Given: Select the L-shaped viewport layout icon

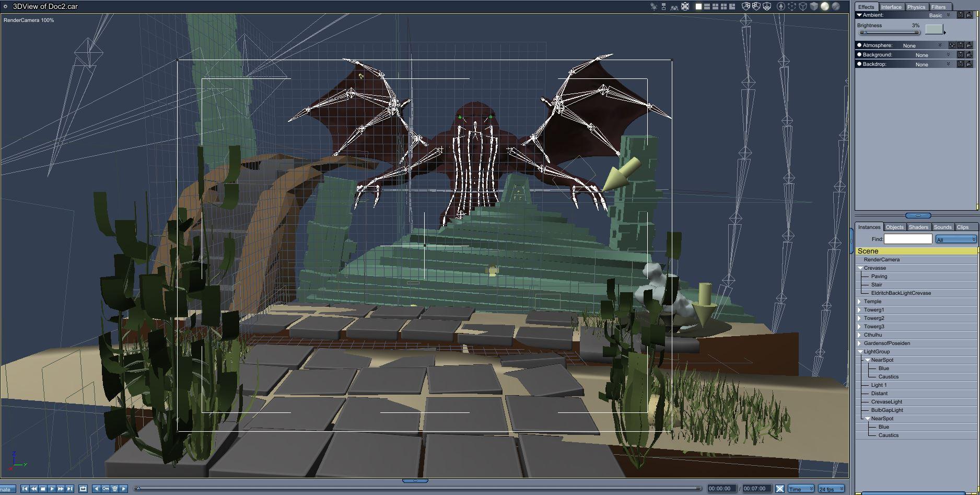Looking at the screenshot, I should (x=732, y=7).
